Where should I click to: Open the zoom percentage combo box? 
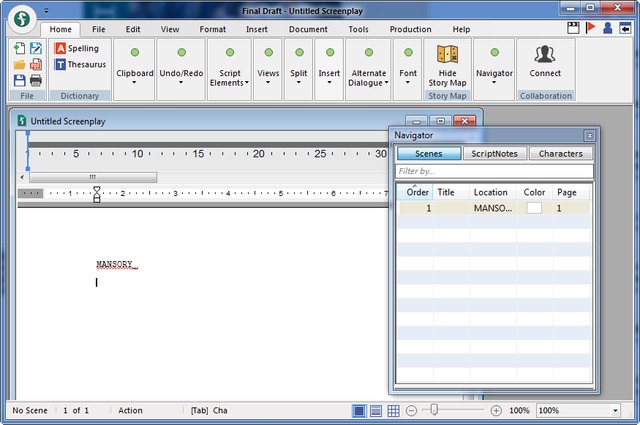pyautogui.click(x=578, y=411)
